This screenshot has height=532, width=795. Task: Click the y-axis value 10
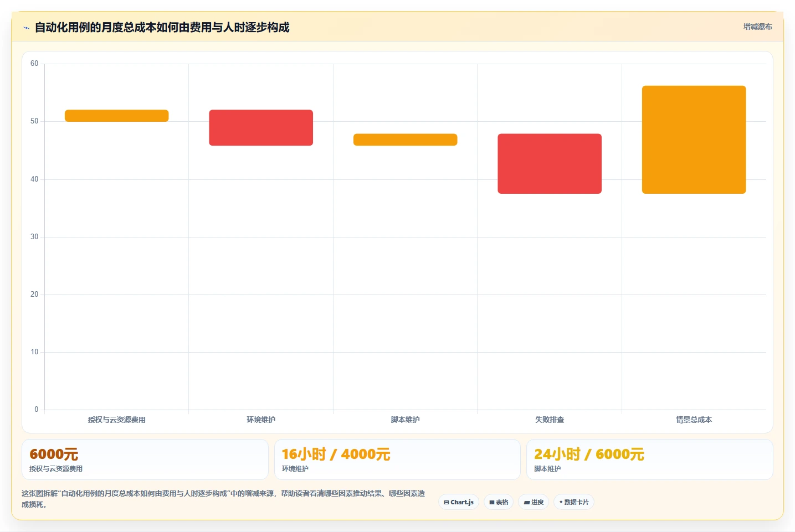[34, 352]
